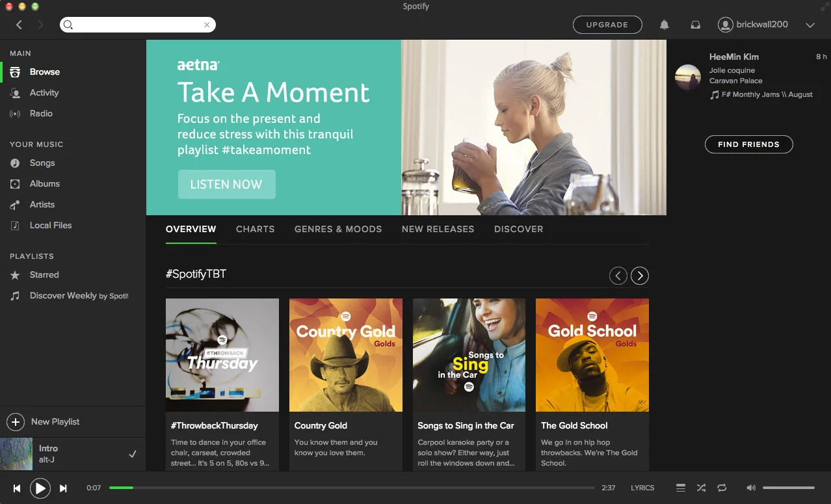The image size is (831, 504).
Task: Open The Gold School playlist cover
Action: click(x=592, y=355)
